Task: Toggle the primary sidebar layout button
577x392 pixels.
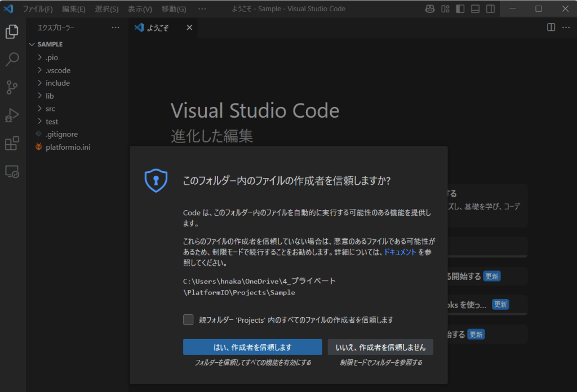Action: pyautogui.click(x=460, y=9)
